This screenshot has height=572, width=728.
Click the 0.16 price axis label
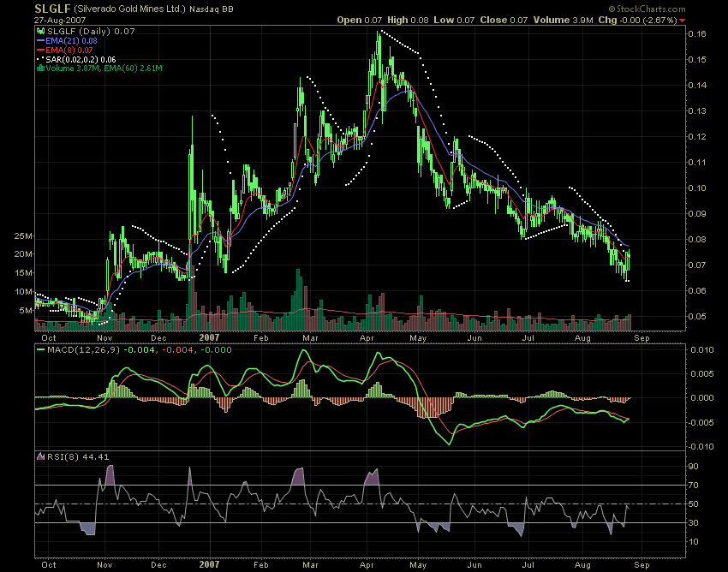(697, 34)
